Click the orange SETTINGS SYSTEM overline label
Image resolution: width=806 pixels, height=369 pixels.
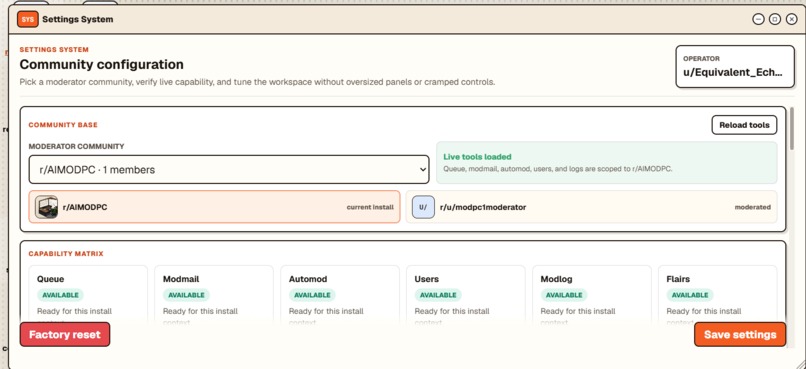(x=54, y=50)
